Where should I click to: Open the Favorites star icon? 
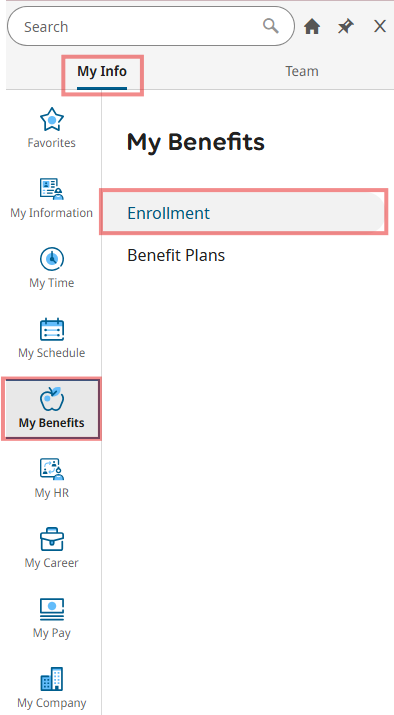52,119
